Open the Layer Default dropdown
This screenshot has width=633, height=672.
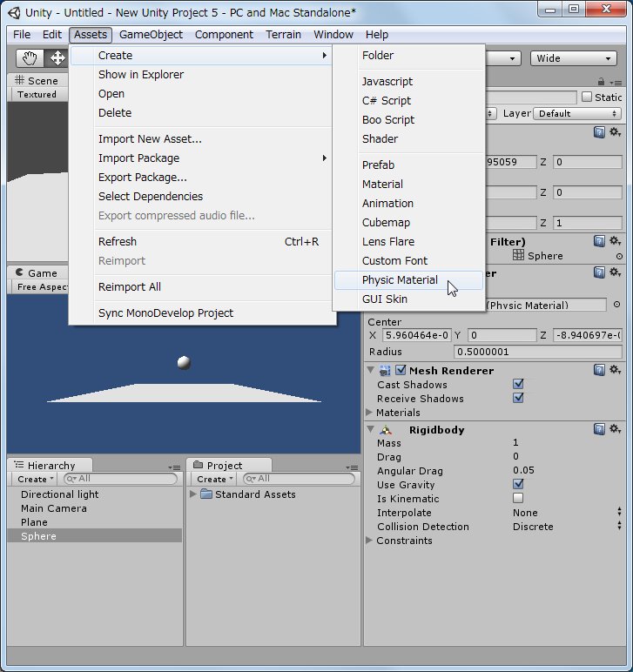click(577, 113)
